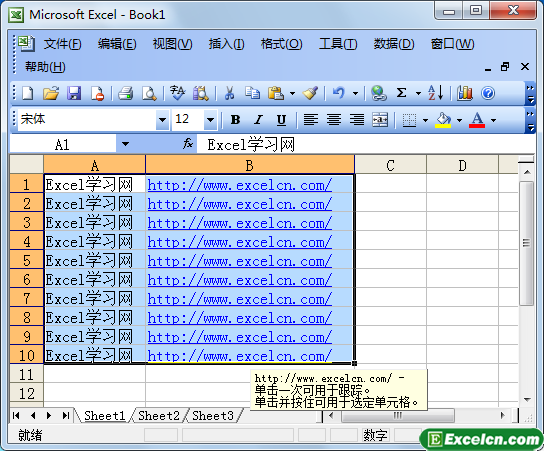Toggle Center alignment
544x451 pixels.
pyautogui.click(x=334, y=120)
